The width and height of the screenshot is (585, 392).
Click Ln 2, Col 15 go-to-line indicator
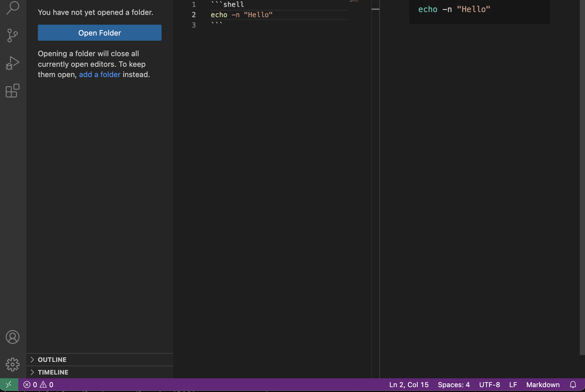coord(409,385)
